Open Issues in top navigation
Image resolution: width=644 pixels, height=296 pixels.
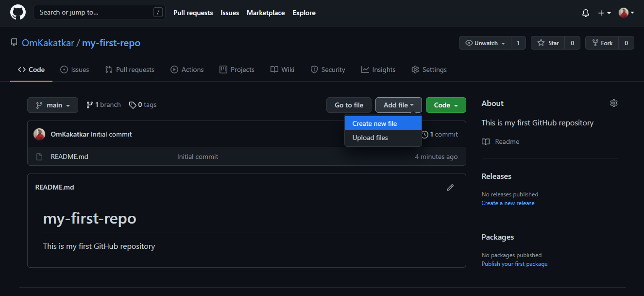230,13
